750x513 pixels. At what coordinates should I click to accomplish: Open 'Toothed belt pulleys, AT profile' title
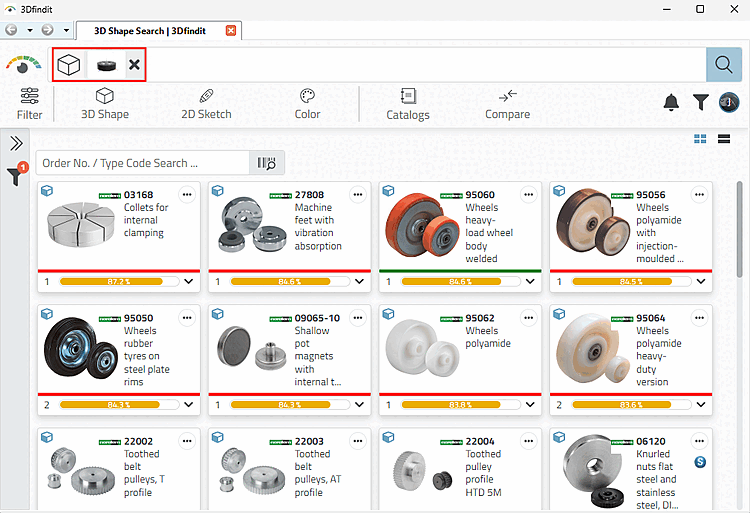click(318, 473)
